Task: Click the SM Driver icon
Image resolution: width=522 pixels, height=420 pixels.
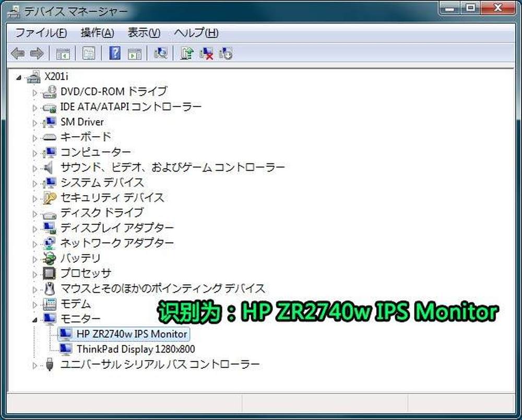Action: pos(49,122)
